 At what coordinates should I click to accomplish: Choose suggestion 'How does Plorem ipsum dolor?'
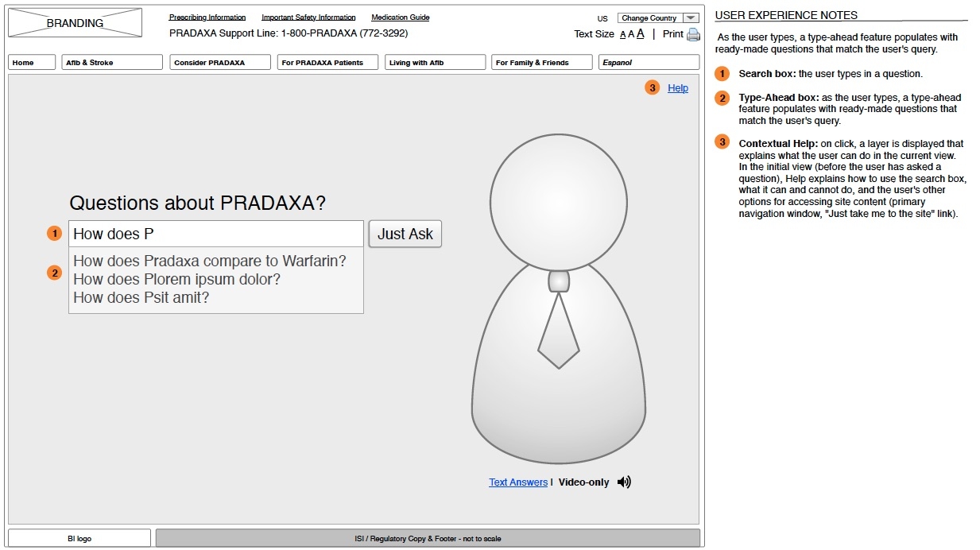tap(177, 279)
